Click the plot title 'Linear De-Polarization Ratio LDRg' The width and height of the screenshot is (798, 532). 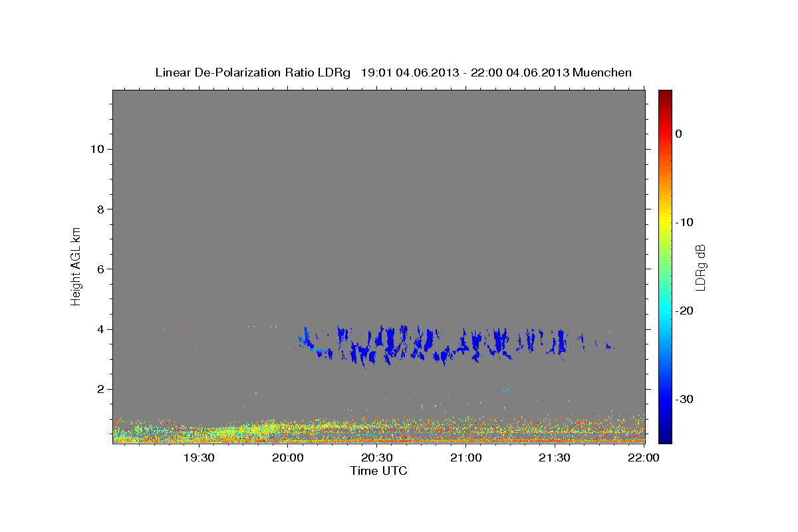[252, 72]
